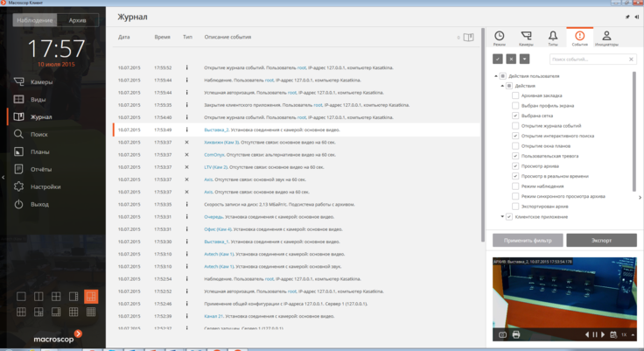Open the Виды section in sidebar
This screenshot has width=644, height=351.
30,100
